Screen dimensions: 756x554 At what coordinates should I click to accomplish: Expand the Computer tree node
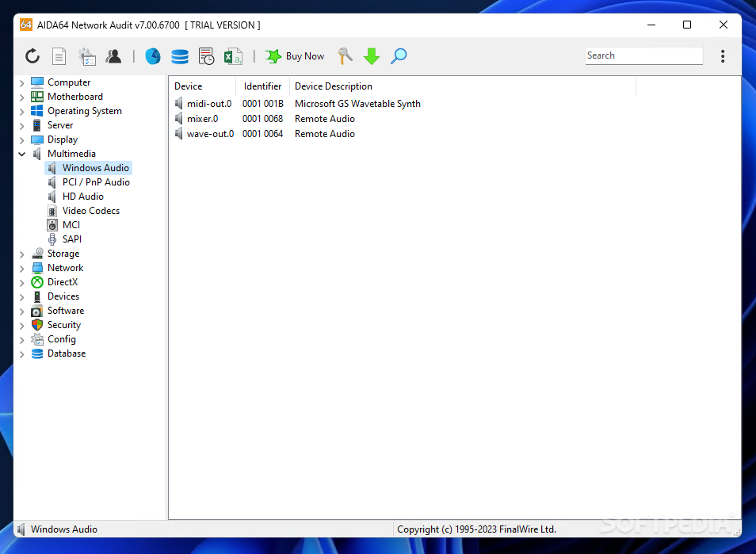click(21, 83)
